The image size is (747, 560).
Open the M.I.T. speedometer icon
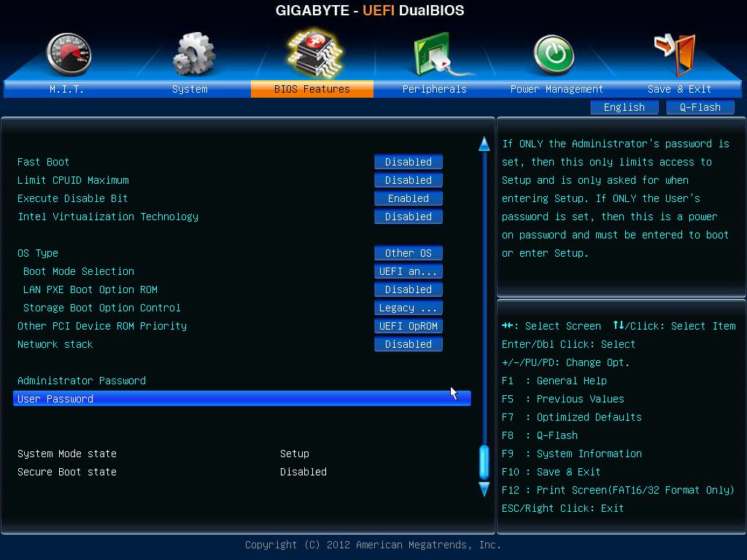pyautogui.click(x=69, y=55)
